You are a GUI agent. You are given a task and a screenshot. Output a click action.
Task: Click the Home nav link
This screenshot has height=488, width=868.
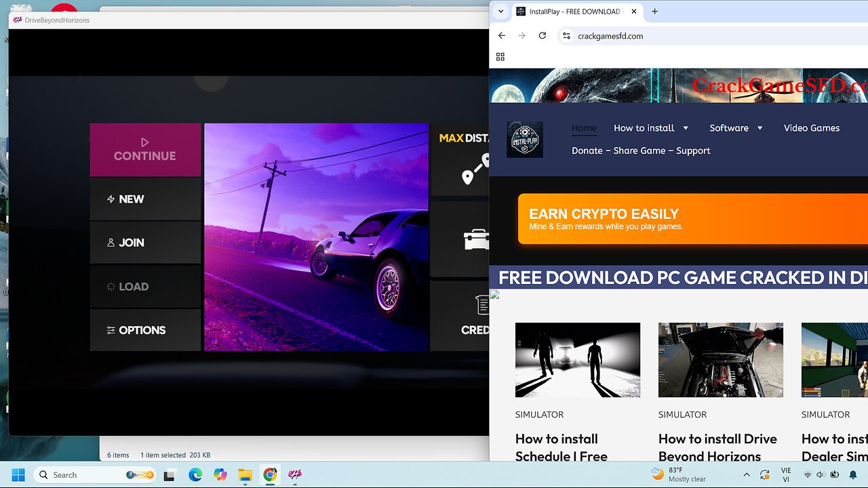(584, 128)
